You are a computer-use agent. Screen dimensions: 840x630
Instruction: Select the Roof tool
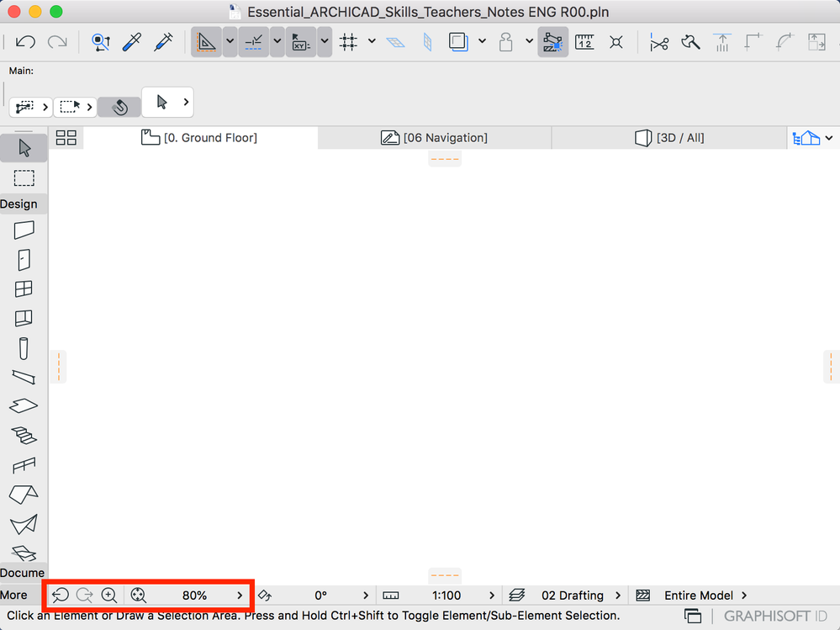tap(24, 495)
